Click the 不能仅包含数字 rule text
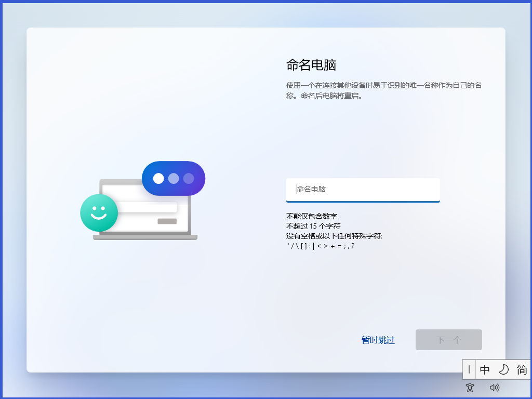This screenshot has height=399, width=532. click(x=312, y=216)
